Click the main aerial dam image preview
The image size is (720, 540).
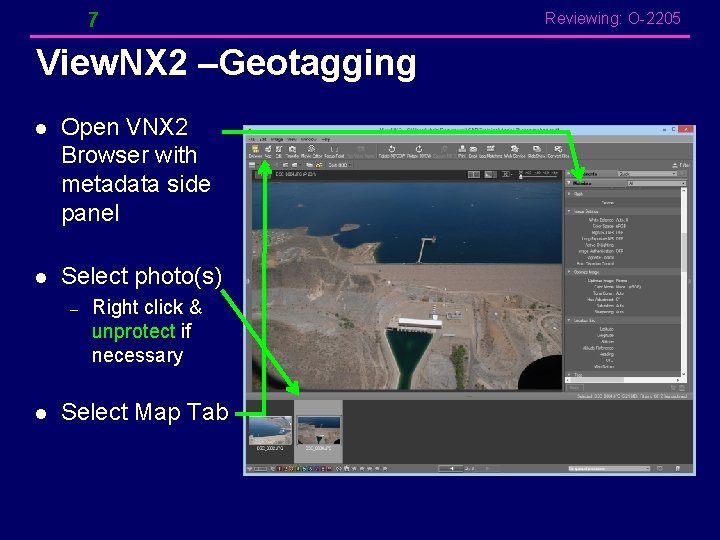coord(407,285)
